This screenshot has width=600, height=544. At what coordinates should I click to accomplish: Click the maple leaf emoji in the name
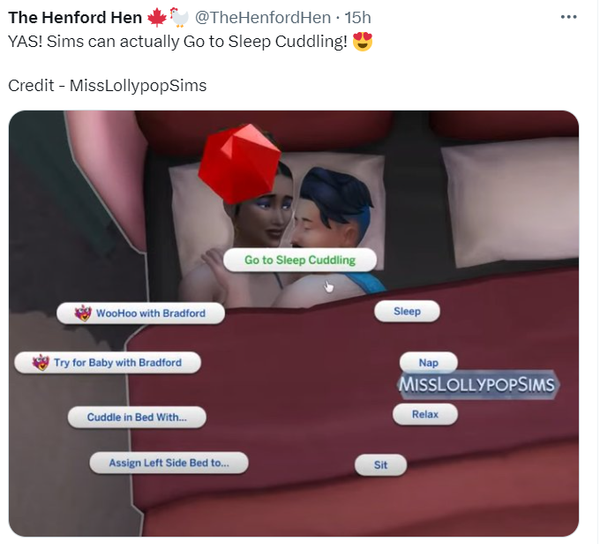157,17
